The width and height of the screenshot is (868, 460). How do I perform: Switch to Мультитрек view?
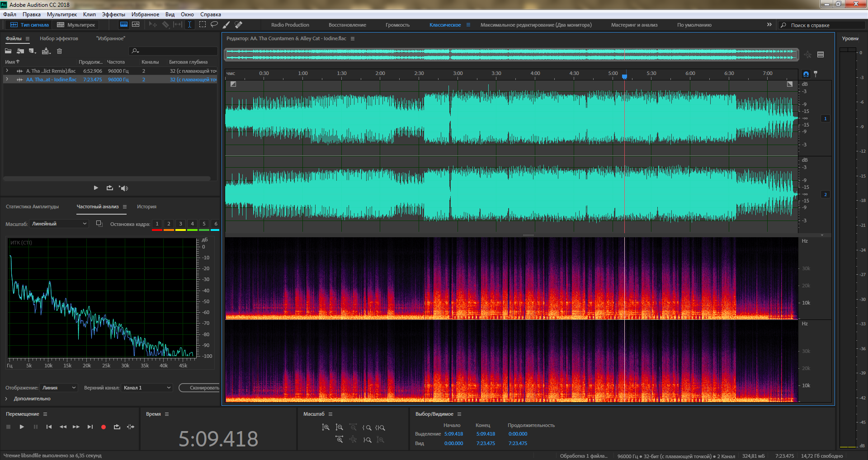[x=76, y=25]
